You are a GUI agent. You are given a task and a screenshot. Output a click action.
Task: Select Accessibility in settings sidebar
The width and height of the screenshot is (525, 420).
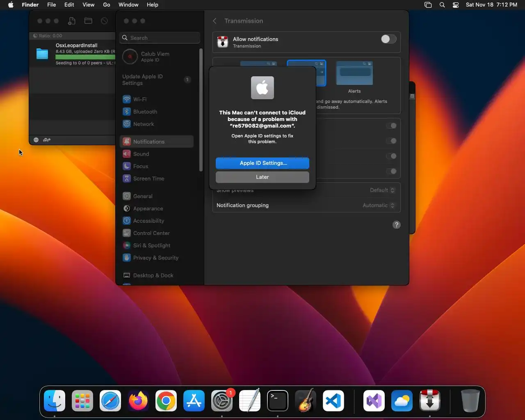point(157,221)
